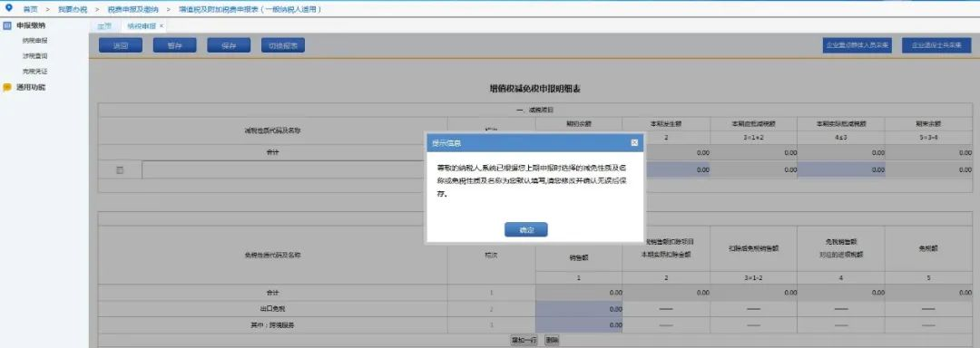Click the 返回 button
Screen dimensions: 980x348
coord(121,45)
